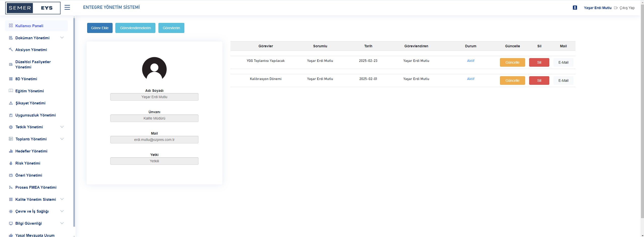Screen dimensions: 644x237
Task: Update the YGG Toplantısı Yapılacak task
Action: click(x=512, y=62)
